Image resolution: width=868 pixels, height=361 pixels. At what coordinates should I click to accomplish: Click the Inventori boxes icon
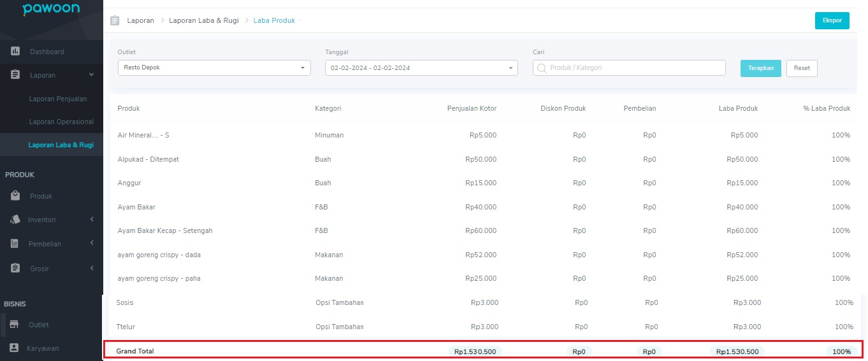tap(15, 220)
